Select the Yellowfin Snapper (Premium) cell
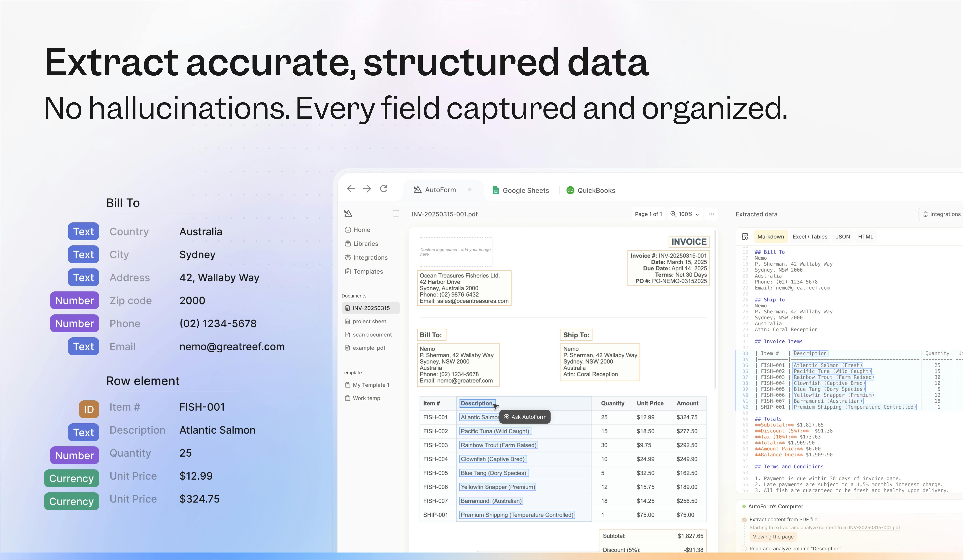 tap(498, 487)
